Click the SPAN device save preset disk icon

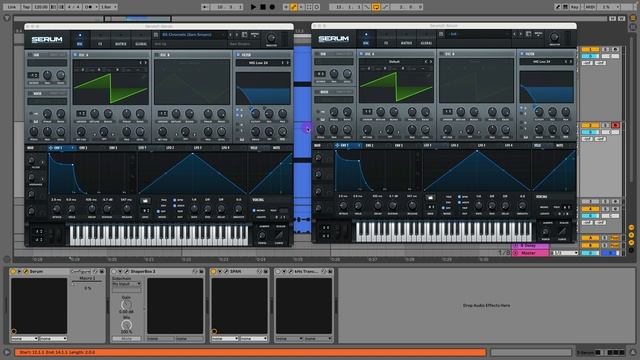click(265, 271)
